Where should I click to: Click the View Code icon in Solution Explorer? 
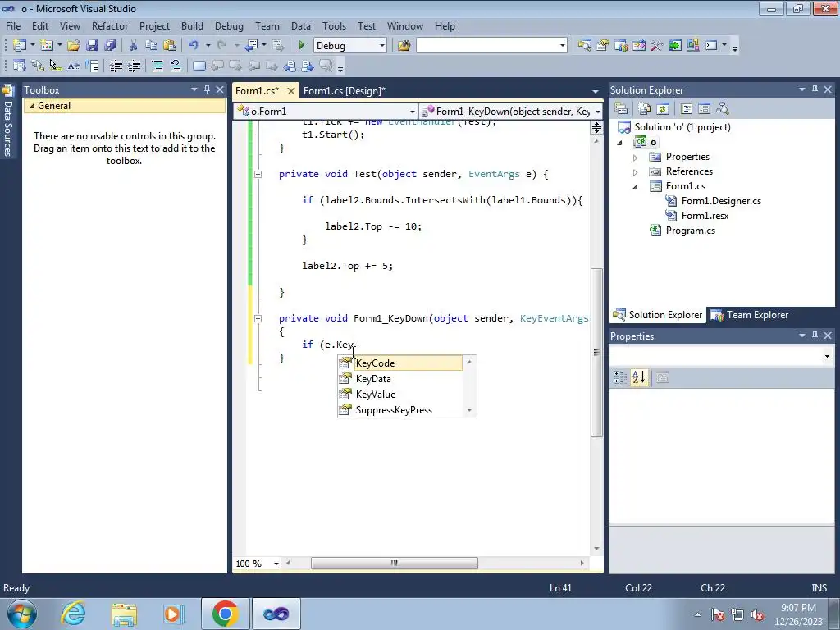(687, 109)
